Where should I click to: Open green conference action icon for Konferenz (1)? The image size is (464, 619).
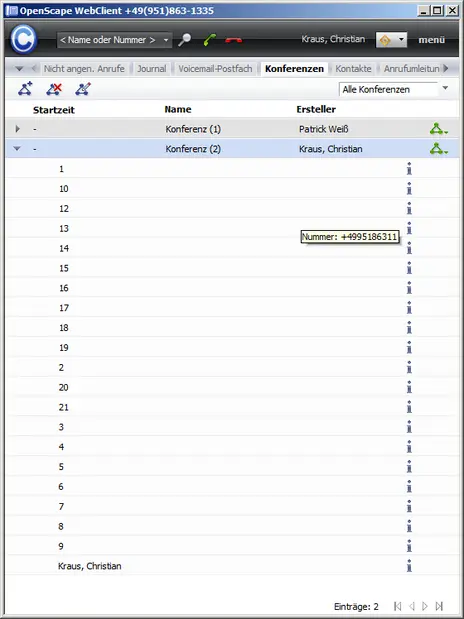pos(438,129)
